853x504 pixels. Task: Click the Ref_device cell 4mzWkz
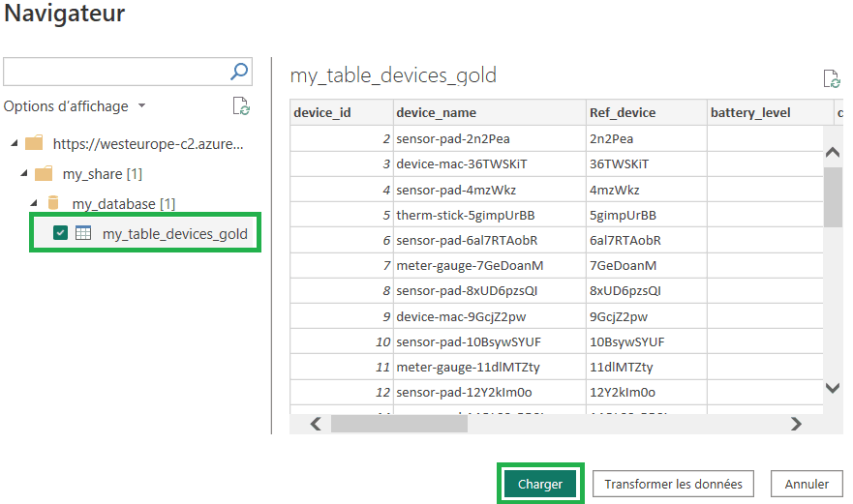(x=646, y=190)
